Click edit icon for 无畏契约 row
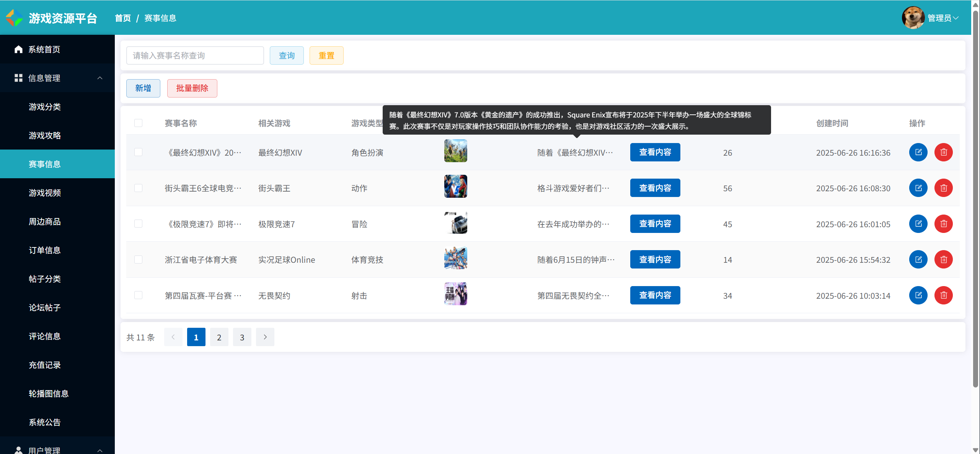 coord(918,295)
